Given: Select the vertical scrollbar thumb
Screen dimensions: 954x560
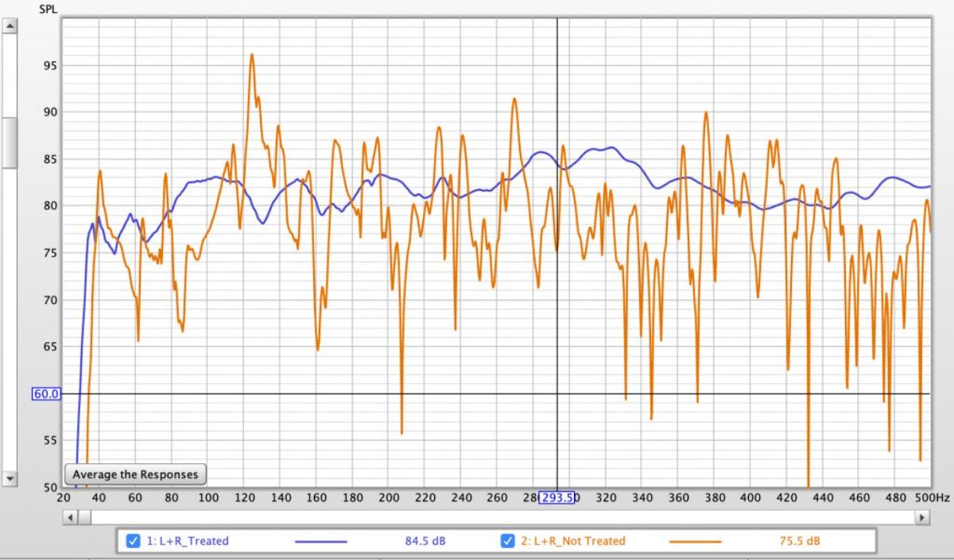Looking at the screenshot, I should click(x=10, y=143).
